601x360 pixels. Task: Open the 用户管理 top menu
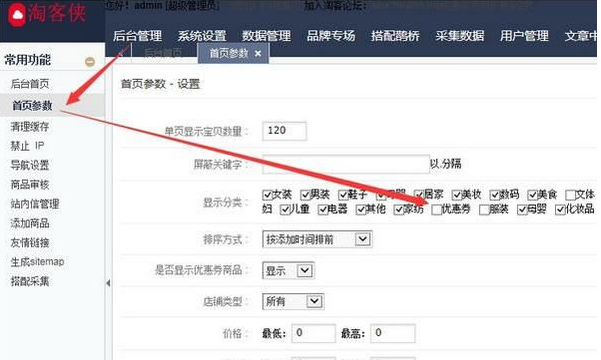(524, 36)
